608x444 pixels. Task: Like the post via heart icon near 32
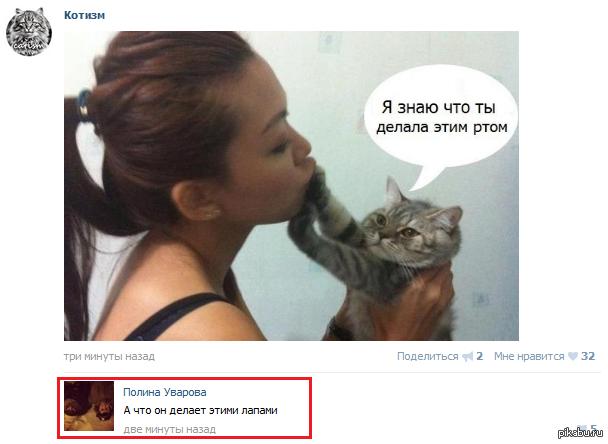tap(573, 356)
